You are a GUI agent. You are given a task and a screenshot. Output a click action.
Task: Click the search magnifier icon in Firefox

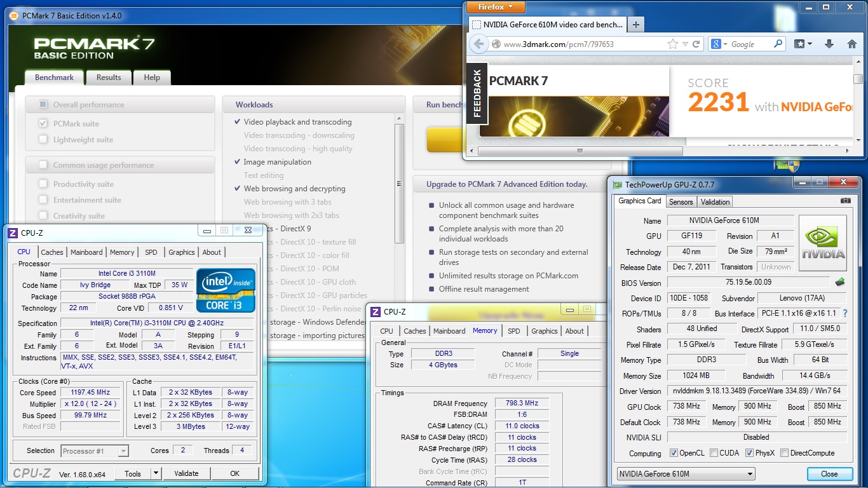click(778, 44)
